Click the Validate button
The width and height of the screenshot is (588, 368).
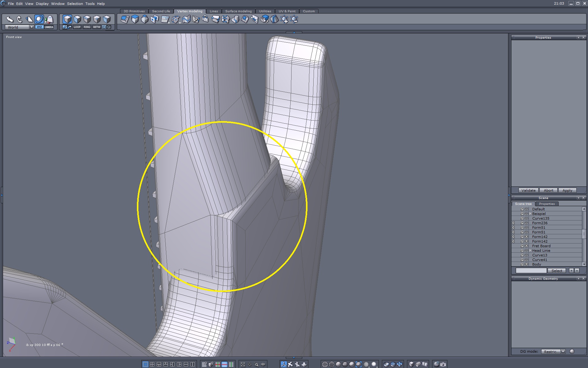[x=528, y=190]
